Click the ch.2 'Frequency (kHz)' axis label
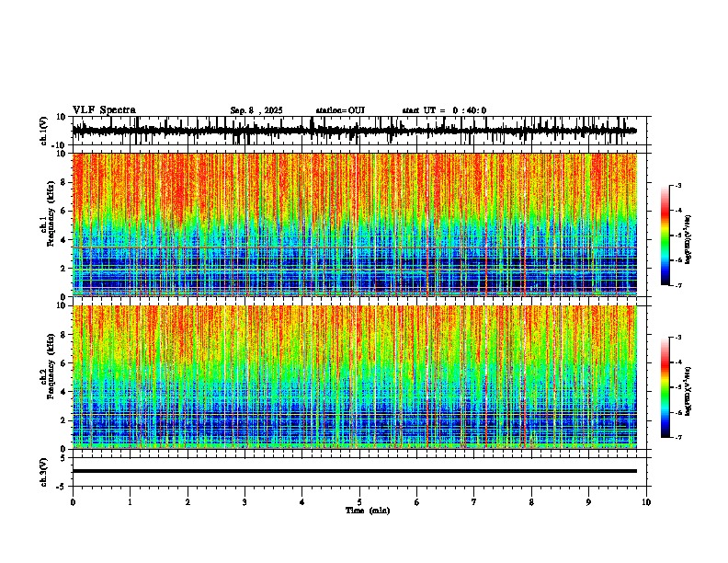This screenshot has width=728, height=563. coord(51,365)
